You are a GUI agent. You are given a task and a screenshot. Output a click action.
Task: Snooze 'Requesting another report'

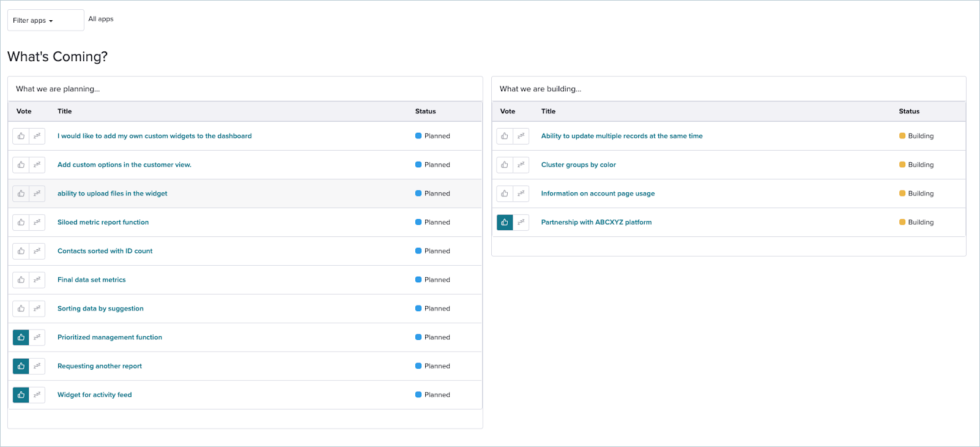(x=37, y=366)
